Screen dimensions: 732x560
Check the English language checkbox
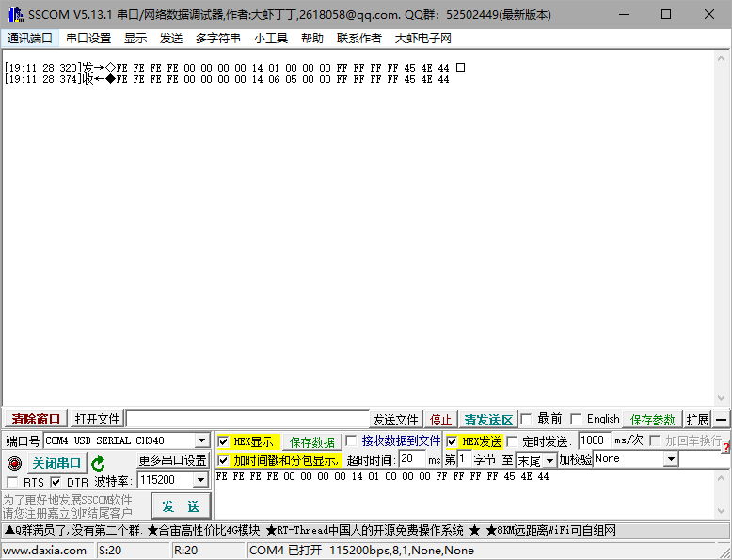tap(575, 419)
